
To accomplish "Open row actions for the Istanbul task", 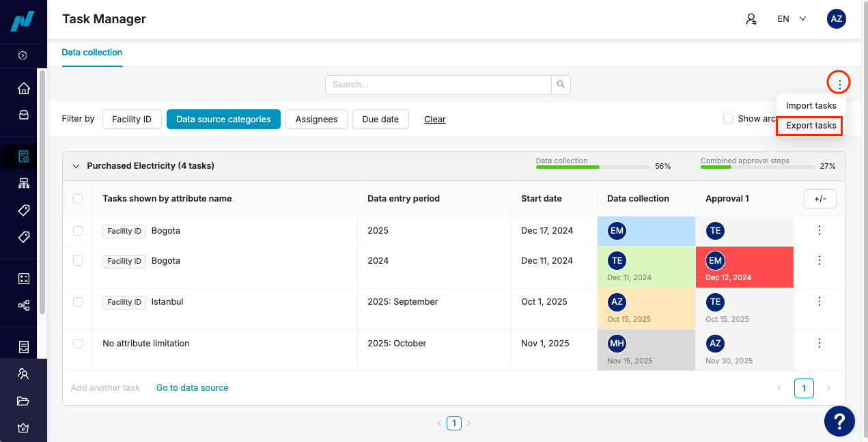I will pos(820,302).
